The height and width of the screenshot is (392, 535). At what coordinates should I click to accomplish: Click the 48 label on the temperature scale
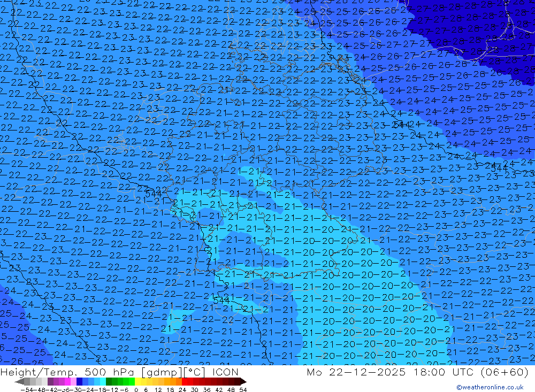(231, 390)
